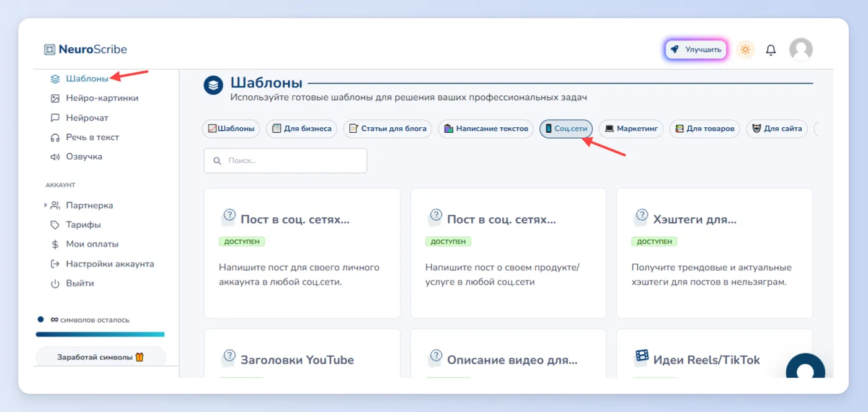Open the Заголовки YouTube template title
Image resolution: width=868 pixels, height=412 pixels.
297,360
